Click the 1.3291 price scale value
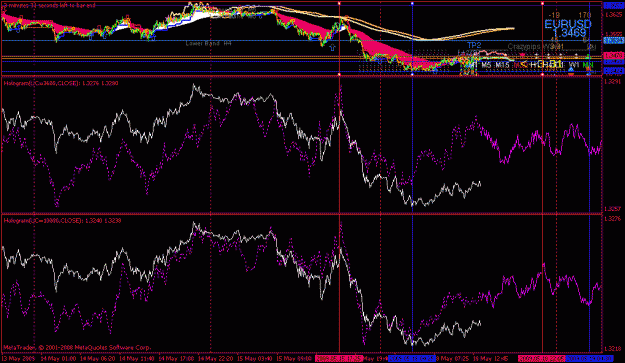The image size is (625, 363). pos(613,81)
